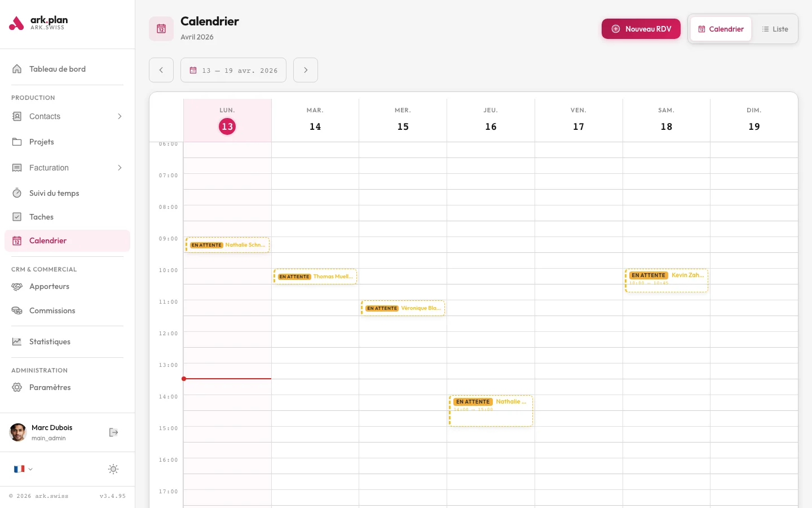Expand the Facturation submenu chevron
Viewport: 812px width, 508px height.
pos(120,168)
